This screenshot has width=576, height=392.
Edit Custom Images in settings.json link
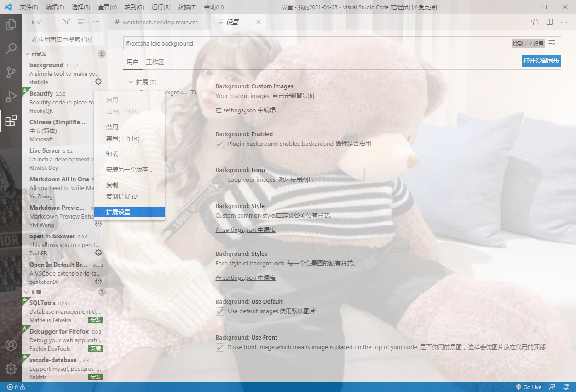[246, 110]
